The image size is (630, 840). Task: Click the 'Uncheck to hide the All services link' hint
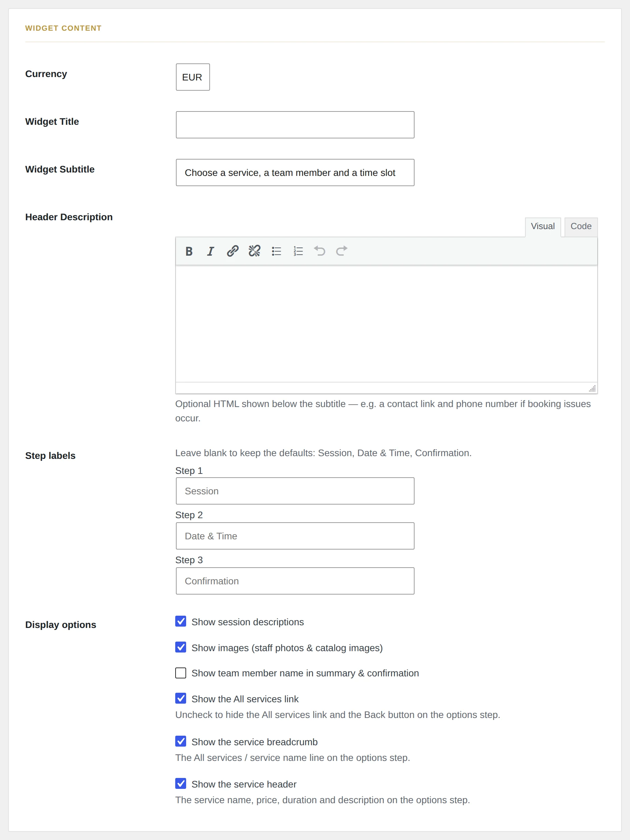tap(337, 715)
